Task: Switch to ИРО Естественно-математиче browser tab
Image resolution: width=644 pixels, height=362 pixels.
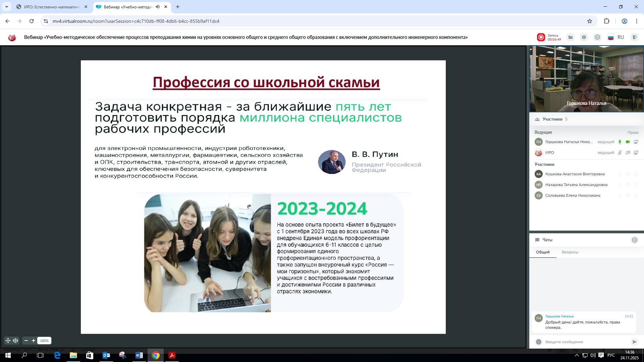Action: (52, 7)
